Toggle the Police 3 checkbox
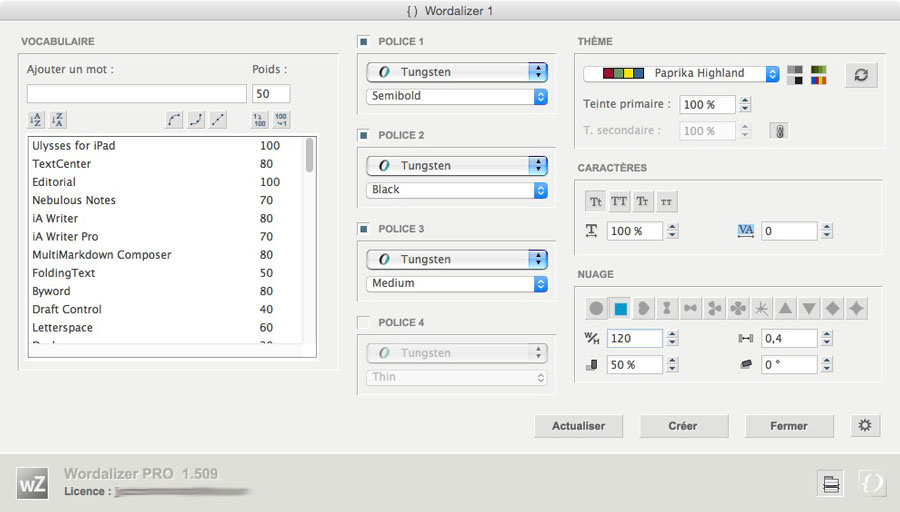The height and width of the screenshot is (512, 900). pos(363,228)
